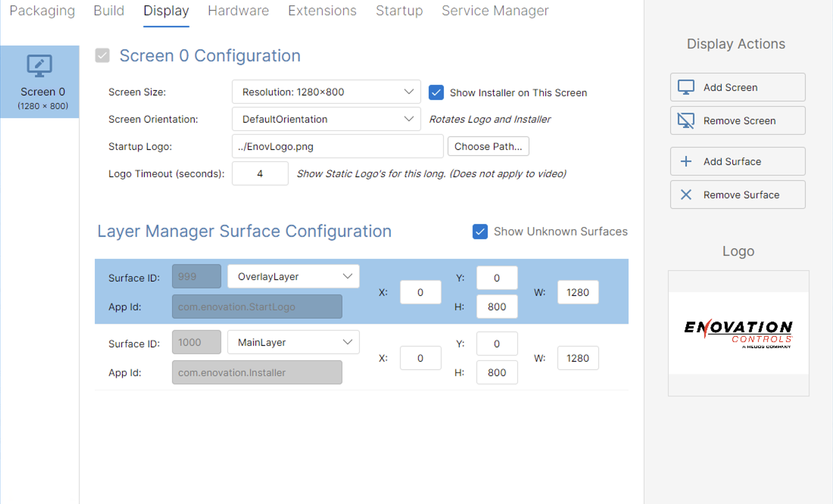Switch to the Packaging tab

[x=42, y=11]
